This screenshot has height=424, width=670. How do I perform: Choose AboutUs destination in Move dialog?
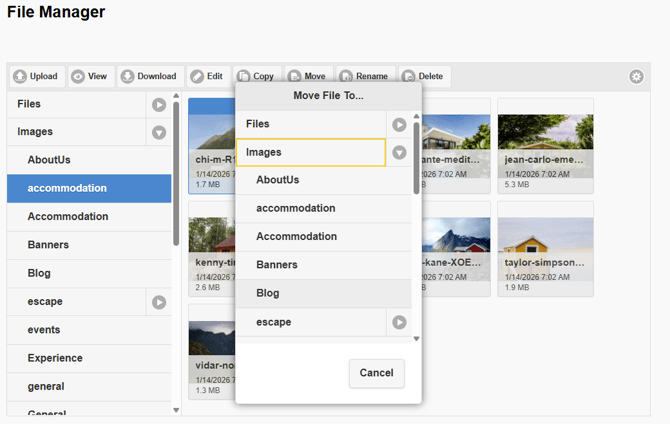pos(323,180)
